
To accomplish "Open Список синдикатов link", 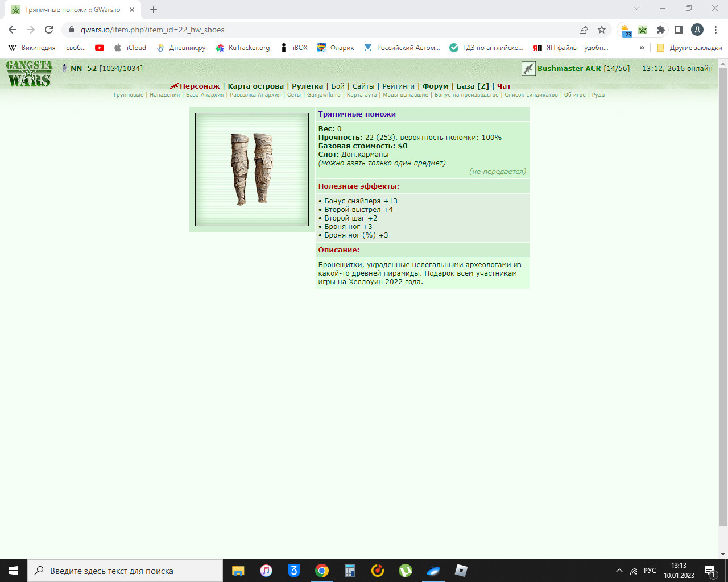I will 531,95.
